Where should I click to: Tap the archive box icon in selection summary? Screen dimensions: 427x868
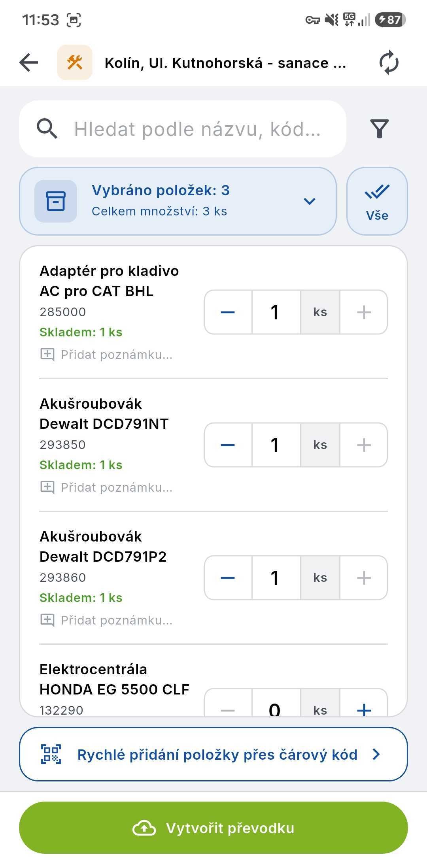pos(56,201)
